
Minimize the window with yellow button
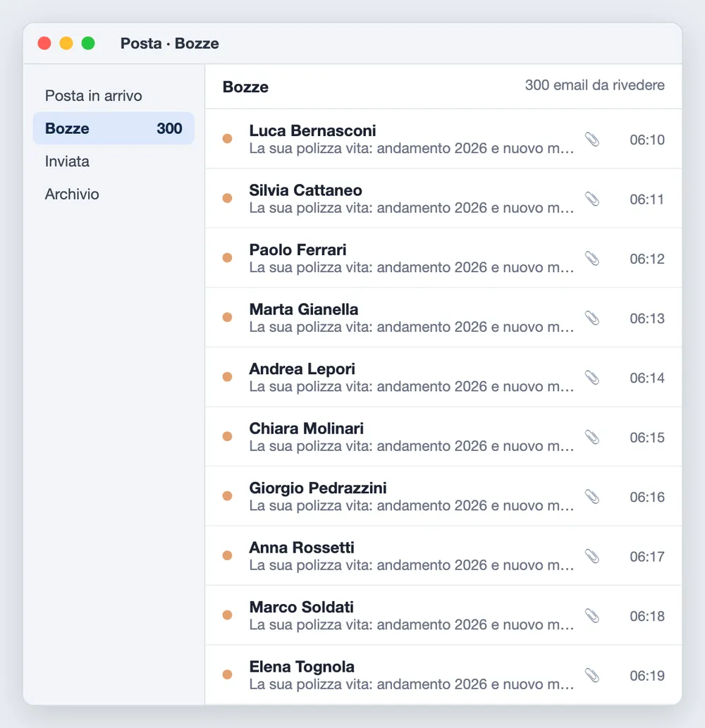point(66,43)
